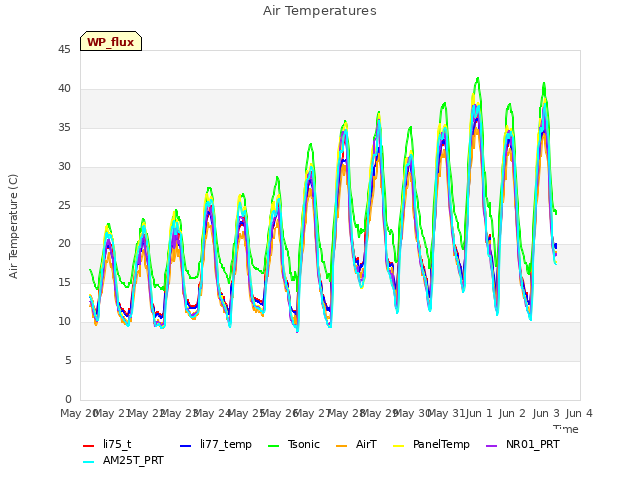Screen dimensions: 640x480
Task: Click the Jun 2 x-axis label
Action: pos(512,413)
